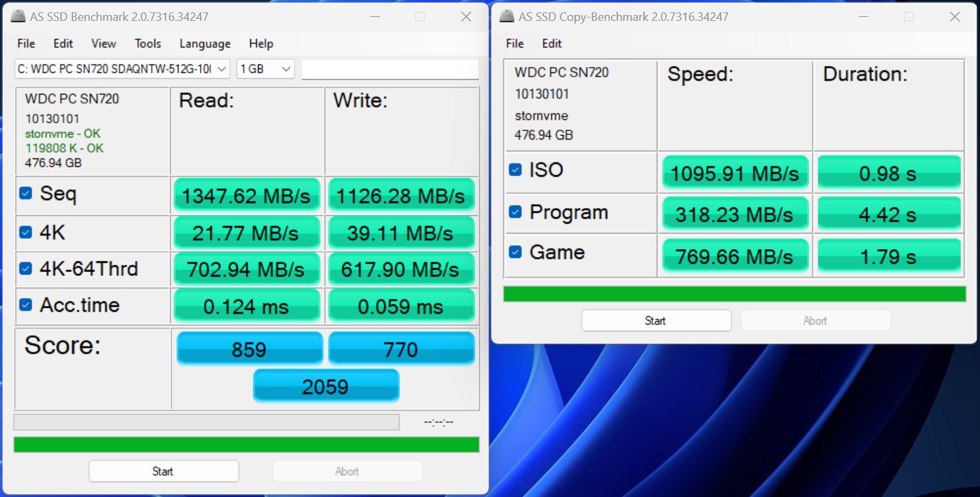Click the stornvme - OK driver status
980x497 pixels.
tap(63, 134)
